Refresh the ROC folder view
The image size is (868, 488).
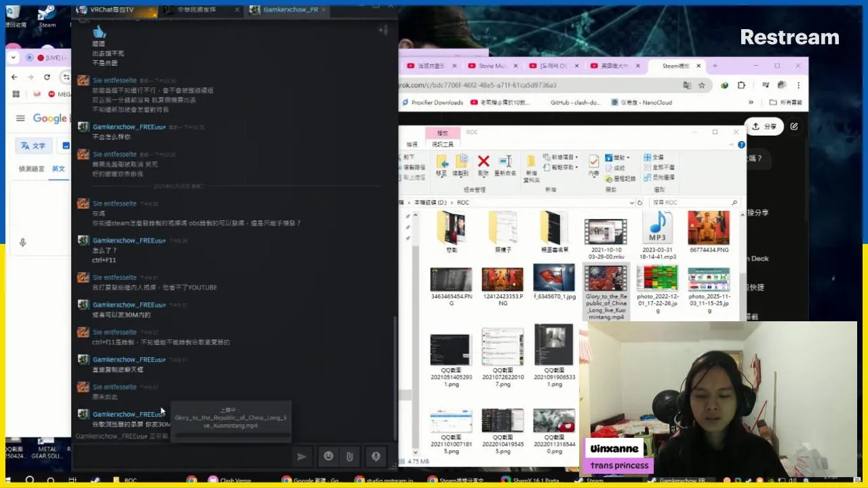tap(639, 203)
